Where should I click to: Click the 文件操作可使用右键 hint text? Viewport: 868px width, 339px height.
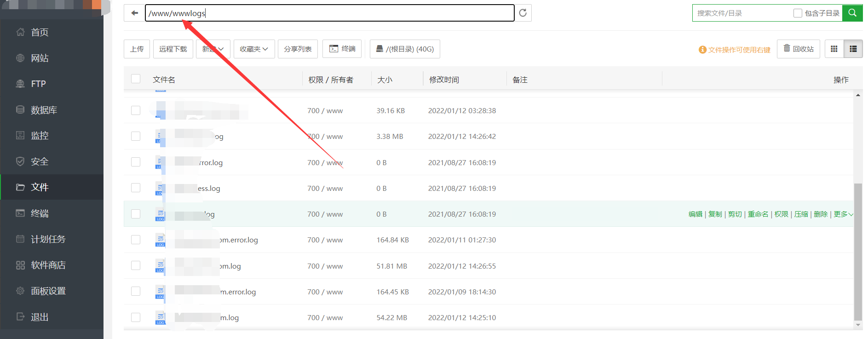[x=739, y=50]
